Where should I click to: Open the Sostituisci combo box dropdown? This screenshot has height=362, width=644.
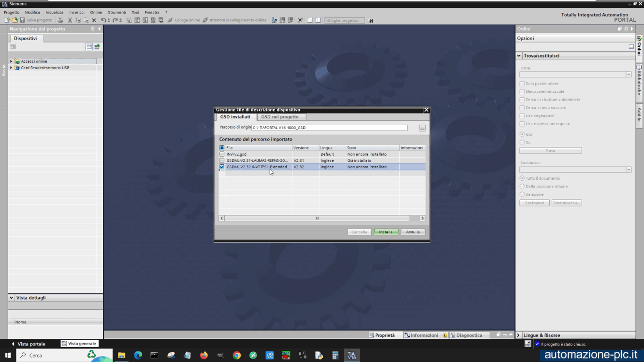pos(629,170)
